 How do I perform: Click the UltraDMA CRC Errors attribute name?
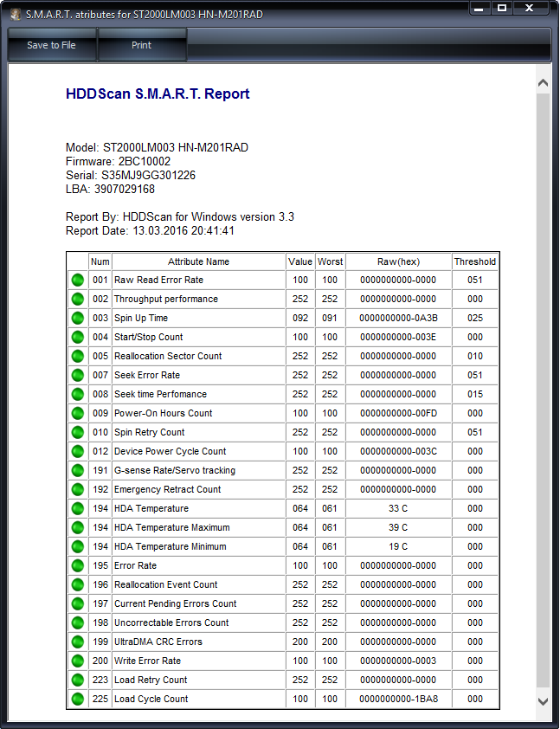[158, 642]
